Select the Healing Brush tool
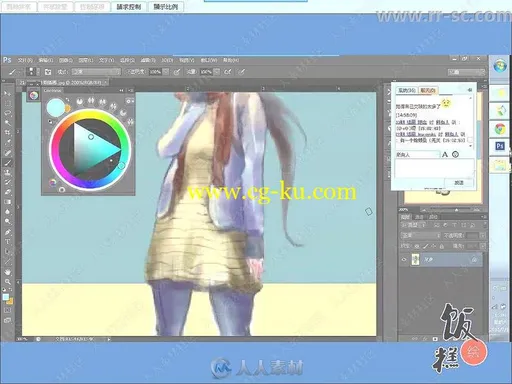 7,153
